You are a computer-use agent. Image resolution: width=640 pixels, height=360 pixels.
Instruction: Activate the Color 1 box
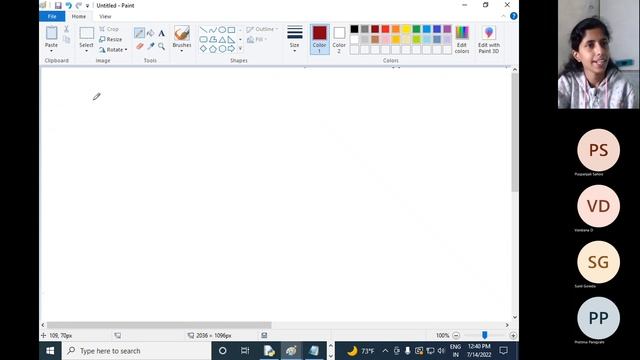320,39
